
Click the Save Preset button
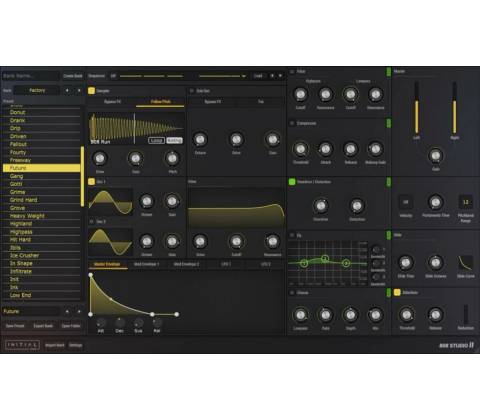(x=15, y=326)
